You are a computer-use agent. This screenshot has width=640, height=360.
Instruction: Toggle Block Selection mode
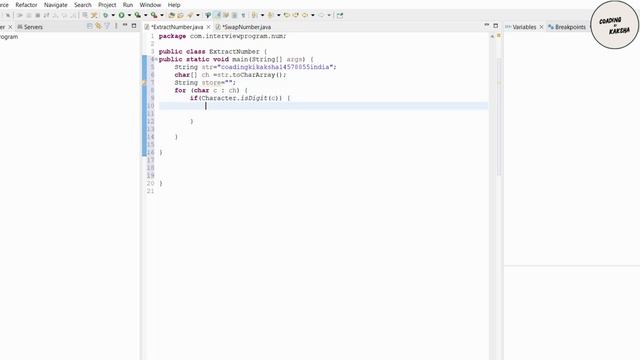234,15
